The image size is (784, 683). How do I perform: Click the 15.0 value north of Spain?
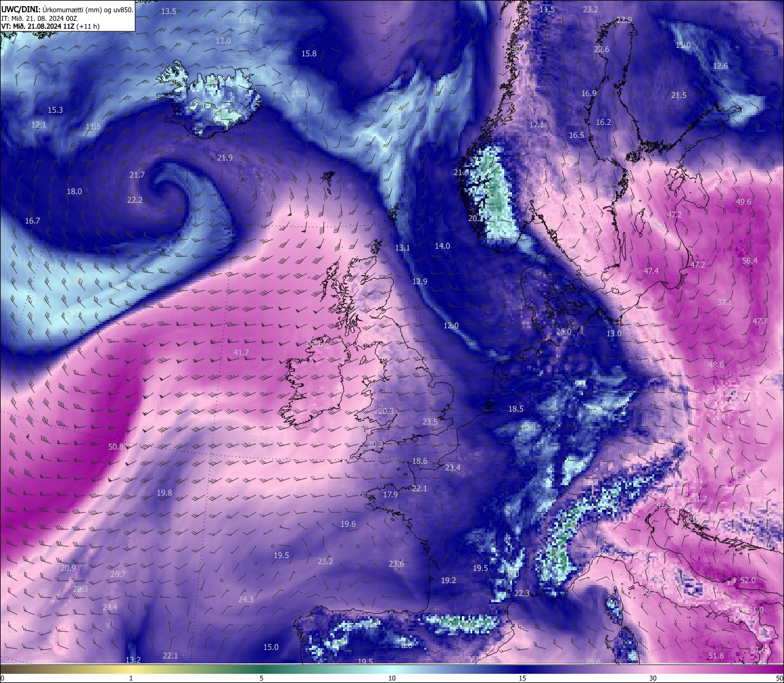pyautogui.click(x=271, y=647)
